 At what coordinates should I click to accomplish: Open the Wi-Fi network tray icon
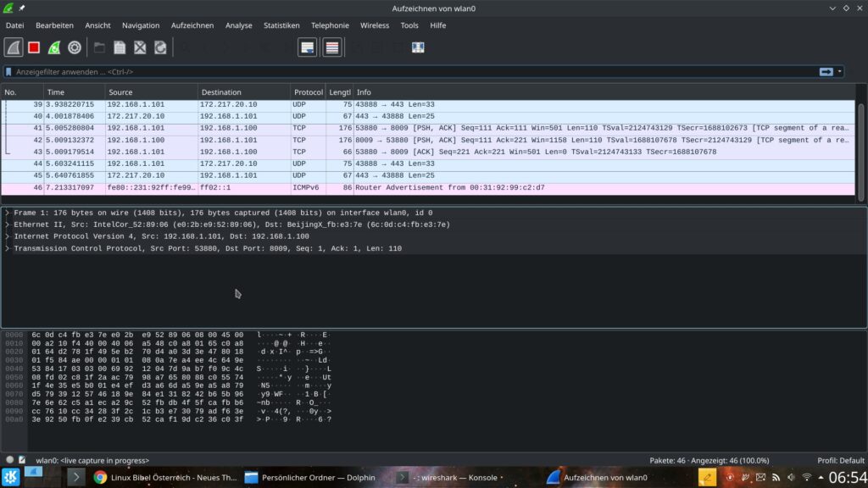[x=807, y=478]
